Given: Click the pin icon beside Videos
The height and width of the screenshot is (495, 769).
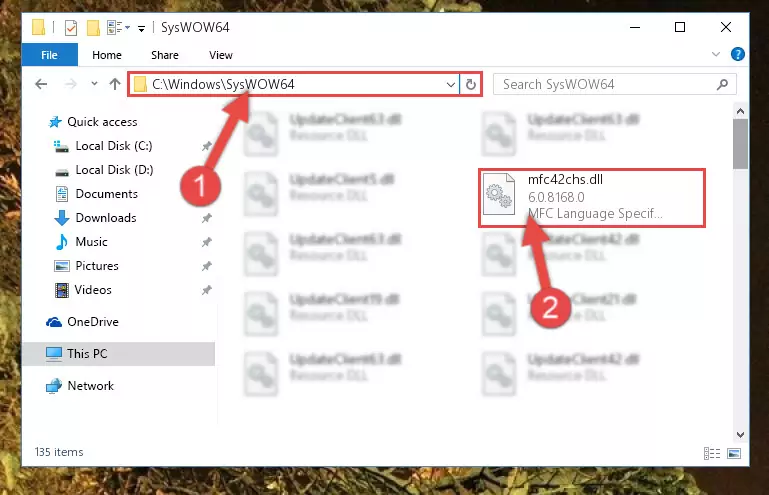Looking at the screenshot, I should pyautogui.click(x=206, y=290).
